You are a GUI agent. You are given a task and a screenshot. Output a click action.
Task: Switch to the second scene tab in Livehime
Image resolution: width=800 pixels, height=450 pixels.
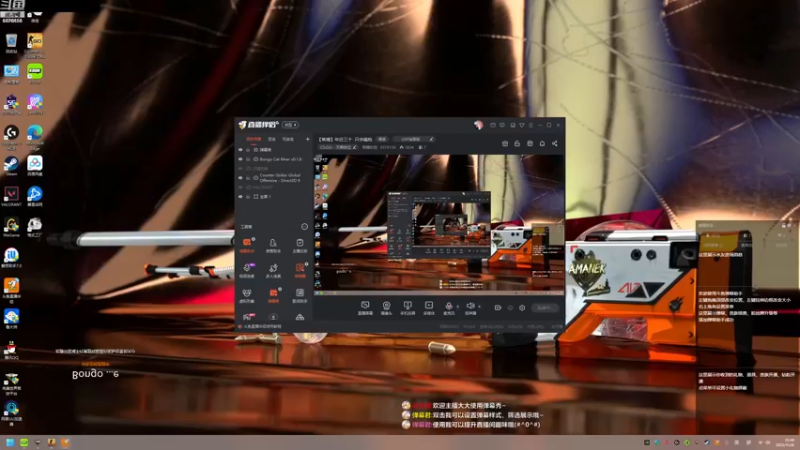click(272, 139)
